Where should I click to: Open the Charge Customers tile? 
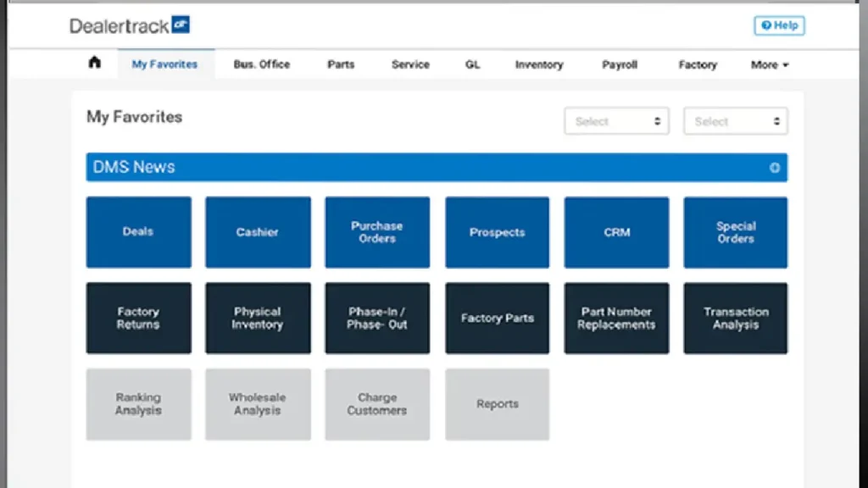point(377,404)
